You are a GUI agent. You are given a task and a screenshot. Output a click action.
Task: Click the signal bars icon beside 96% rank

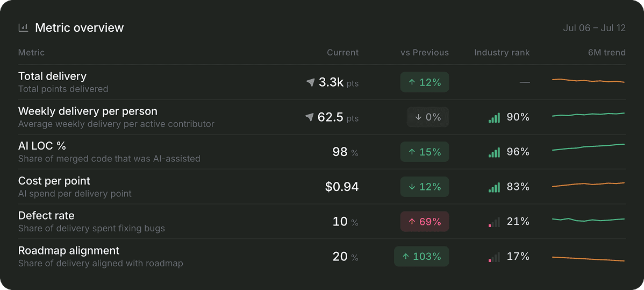(x=494, y=152)
